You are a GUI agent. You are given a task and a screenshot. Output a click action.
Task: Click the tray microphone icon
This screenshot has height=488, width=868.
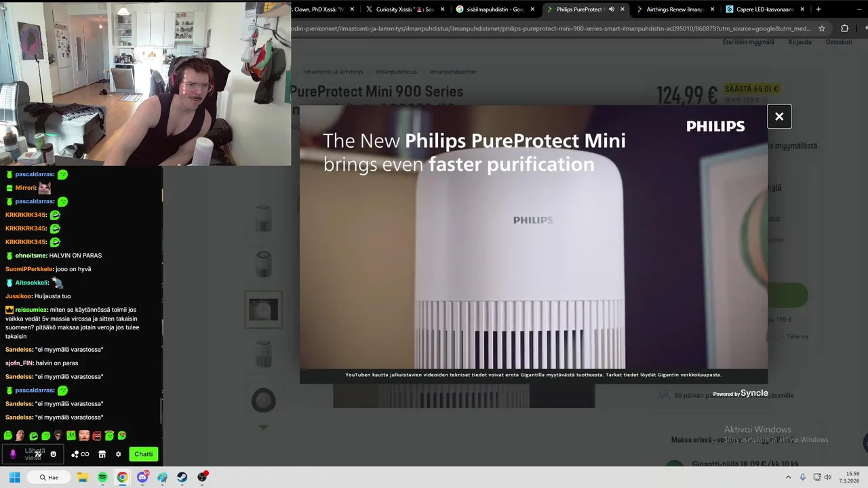[x=803, y=477]
